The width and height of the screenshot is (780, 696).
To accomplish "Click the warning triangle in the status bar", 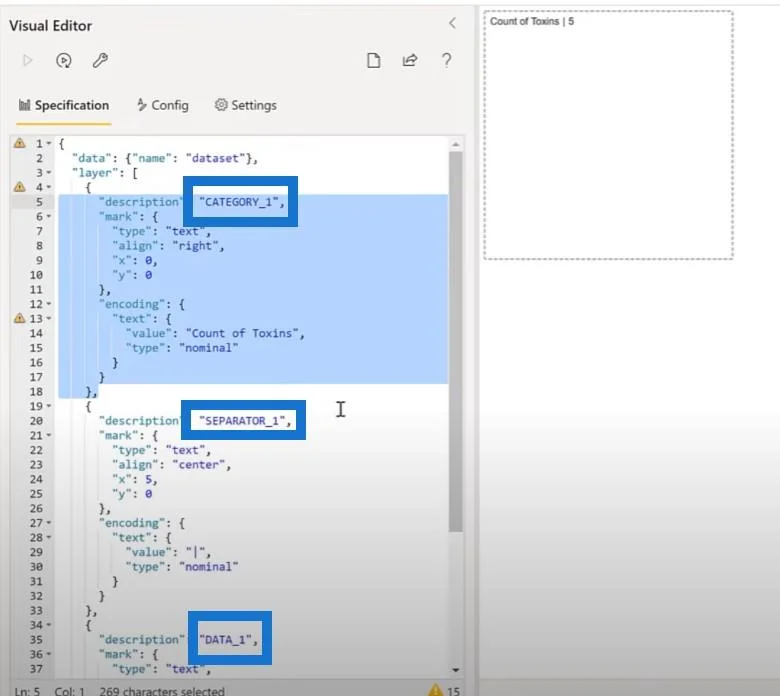I will coord(435,690).
